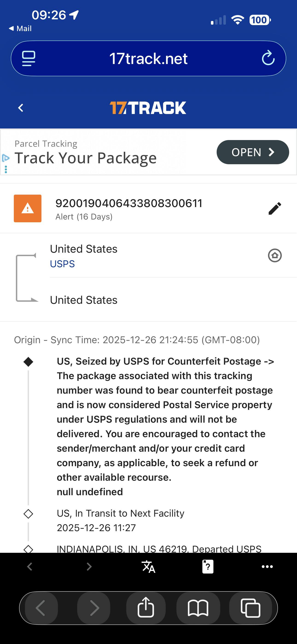Show Safari open tabs overview
This screenshot has width=297, height=644.
click(250, 608)
